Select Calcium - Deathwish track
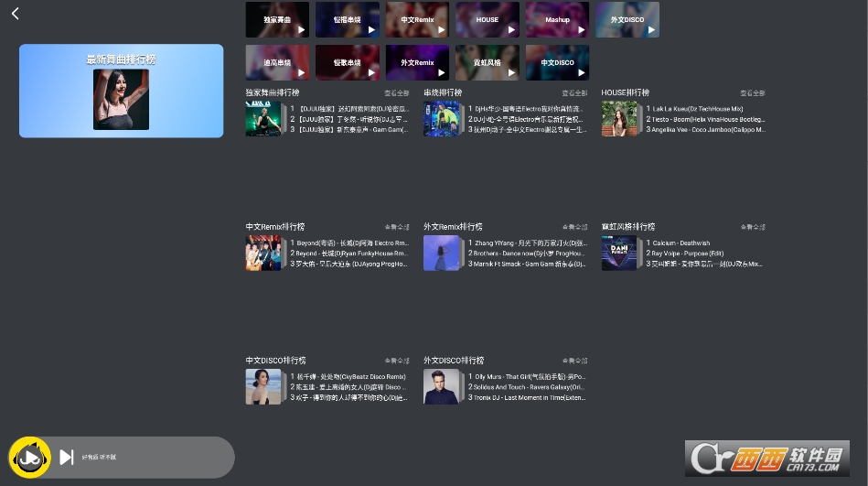This screenshot has width=868, height=486. pos(681,243)
